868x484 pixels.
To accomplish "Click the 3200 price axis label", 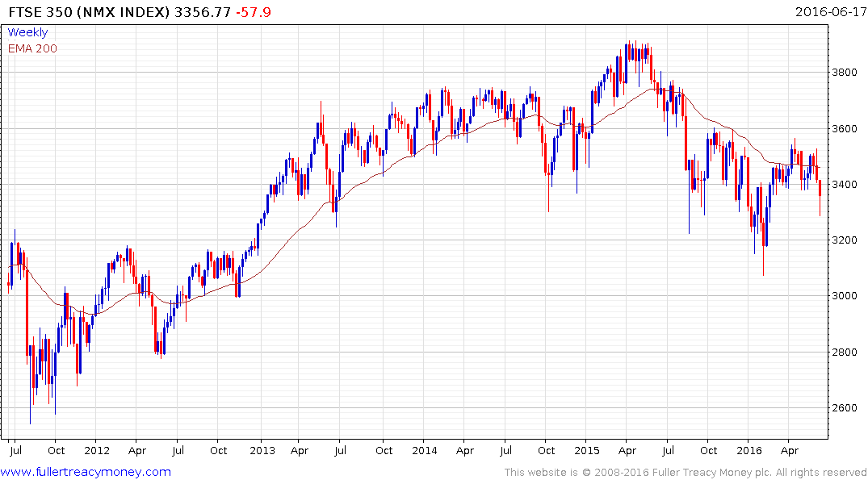I will point(845,240).
